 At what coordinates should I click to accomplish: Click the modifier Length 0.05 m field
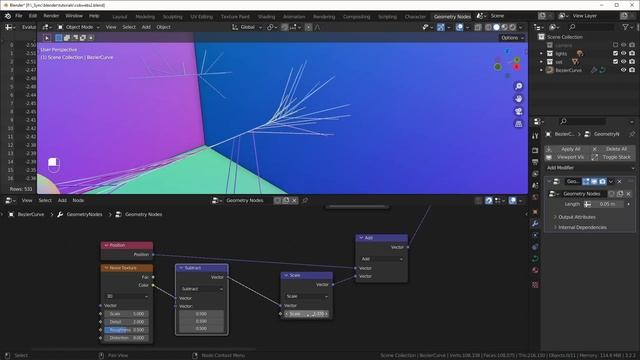[604, 204]
